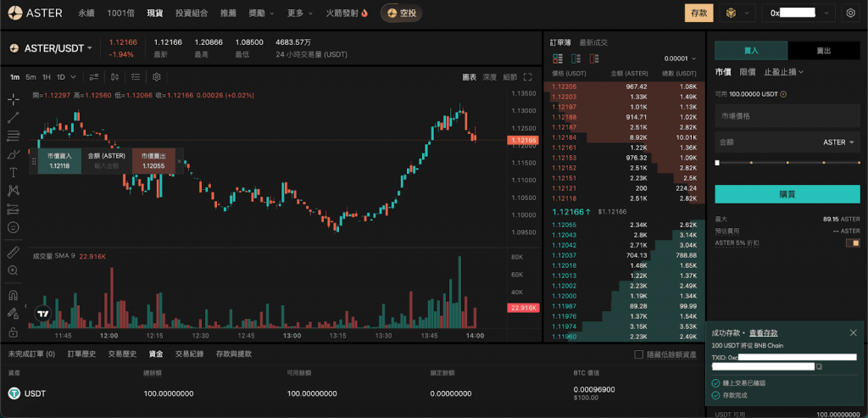Open the 訂單歷史 order history tab
868x418 pixels.
81,354
